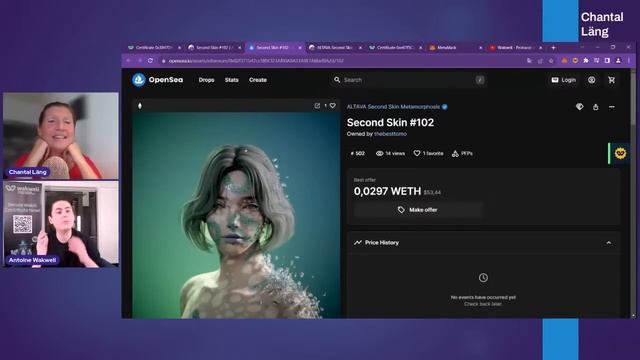Click the share icon for this NFT
Image resolution: width=640 pixels, height=360 pixels.
pyautogui.click(x=596, y=107)
